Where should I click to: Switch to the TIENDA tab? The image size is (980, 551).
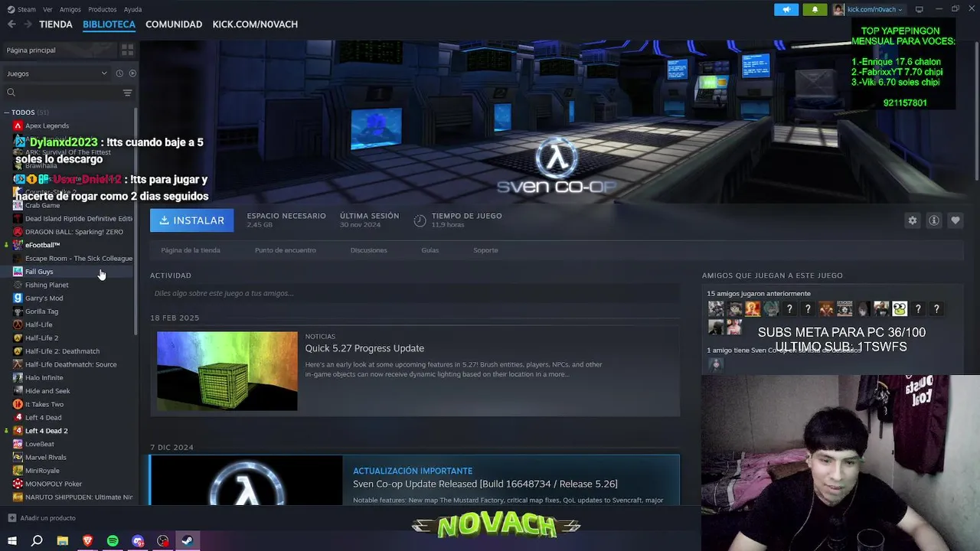click(x=56, y=24)
